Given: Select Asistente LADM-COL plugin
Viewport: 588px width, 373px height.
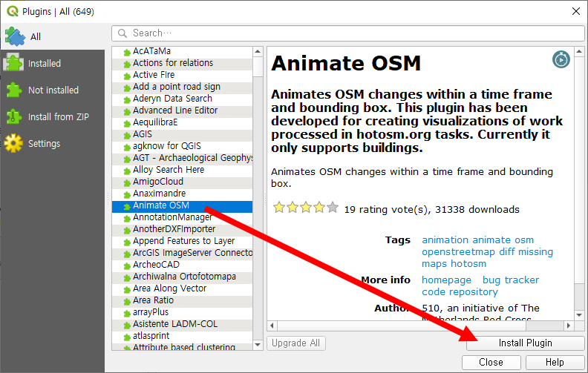Looking at the screenshot, I should 182,324.
